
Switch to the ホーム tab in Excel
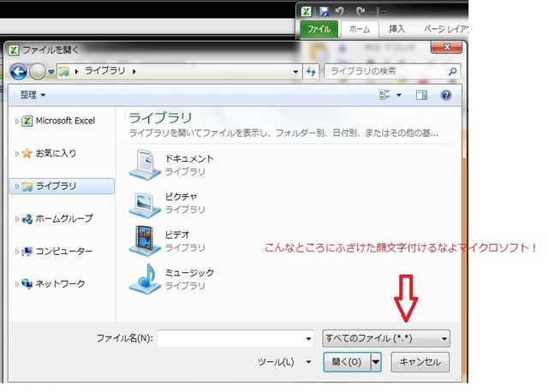pyautogui.click(x=360, y=29)
